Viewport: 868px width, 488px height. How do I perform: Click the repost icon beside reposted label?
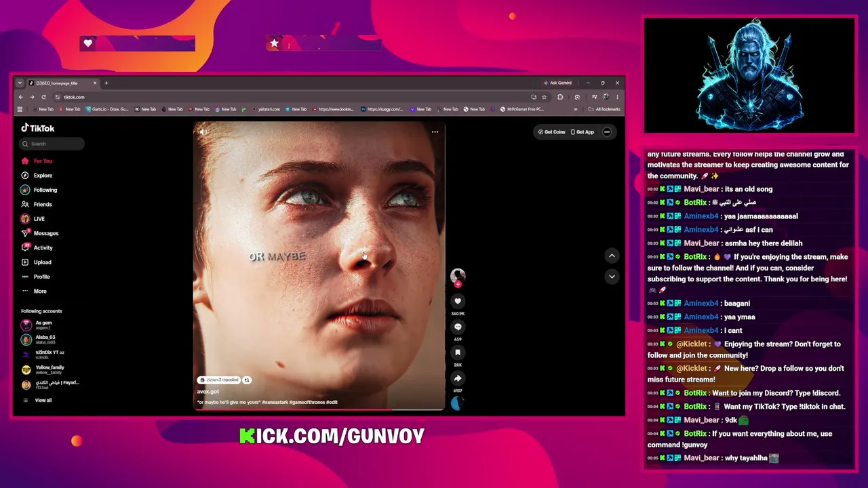(x=247, y=380)
